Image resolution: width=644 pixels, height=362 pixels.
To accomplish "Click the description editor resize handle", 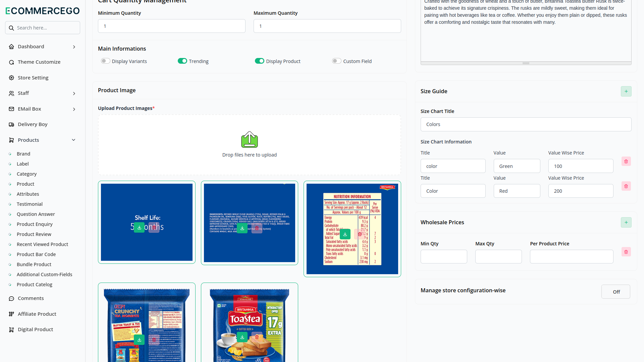I will tap(526, 63).
